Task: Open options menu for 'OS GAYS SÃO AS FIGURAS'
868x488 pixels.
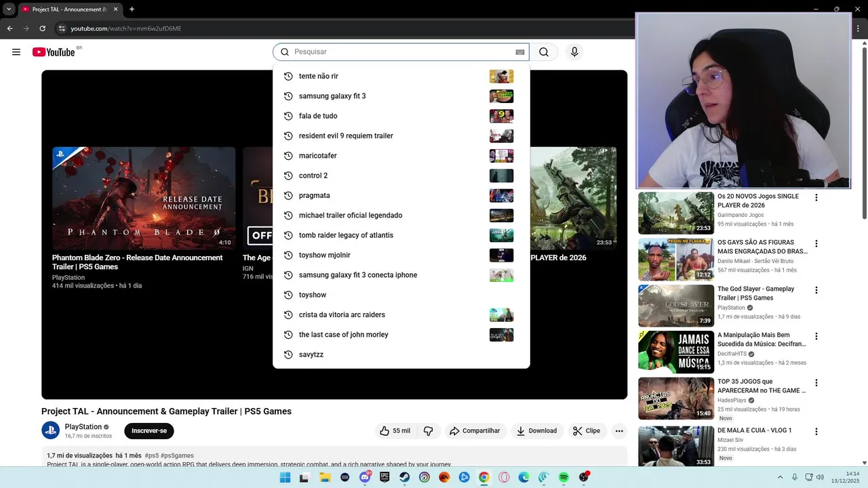Action: point(816,244)
